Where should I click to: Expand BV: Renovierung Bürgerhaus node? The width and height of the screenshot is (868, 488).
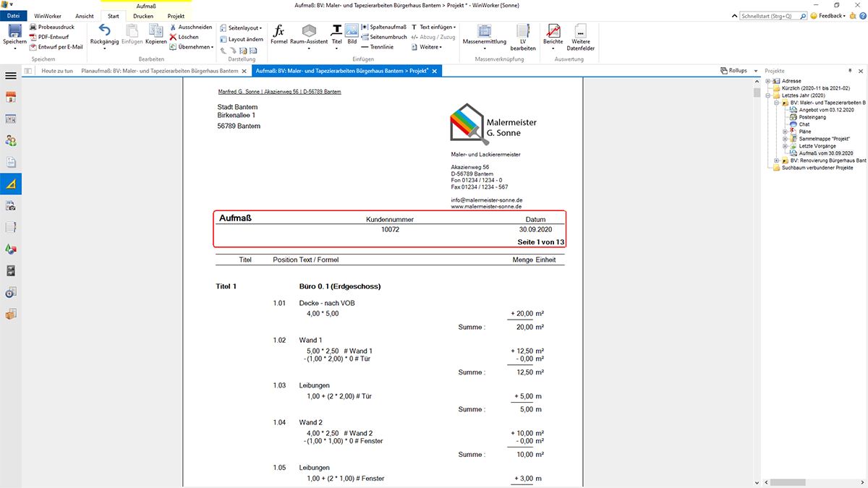click(776, 160)
